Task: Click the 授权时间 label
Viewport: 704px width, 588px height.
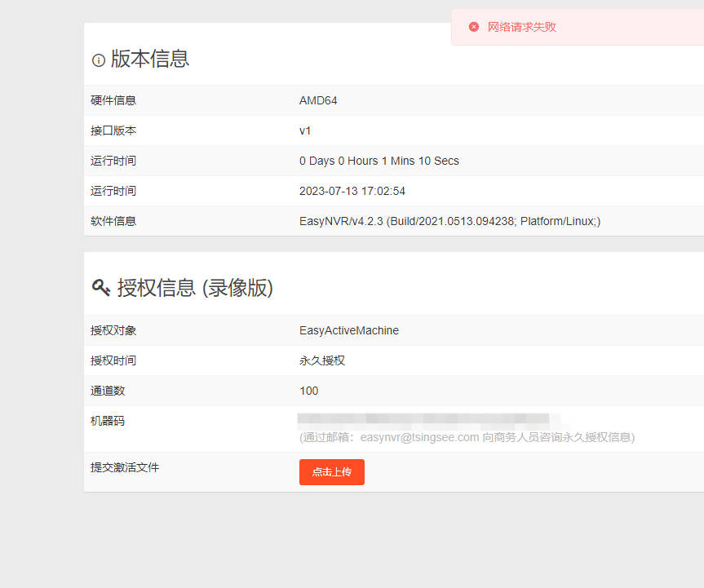Action: pos(113,360)
